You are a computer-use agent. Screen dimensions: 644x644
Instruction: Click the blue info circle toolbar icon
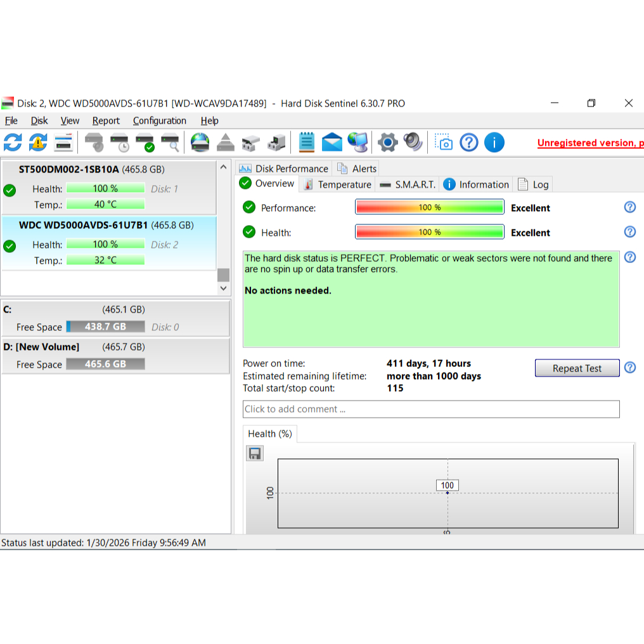pyautogui.click(x=494, y=142)
